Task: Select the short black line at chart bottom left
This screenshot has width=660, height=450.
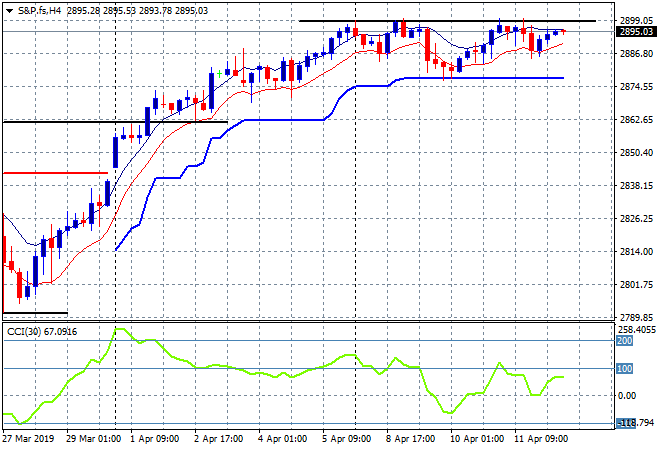Action: (35, 313)
